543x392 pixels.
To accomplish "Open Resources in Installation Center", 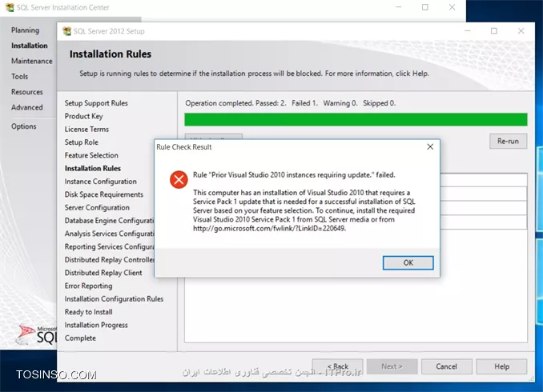I will click(x=26, y=92).
